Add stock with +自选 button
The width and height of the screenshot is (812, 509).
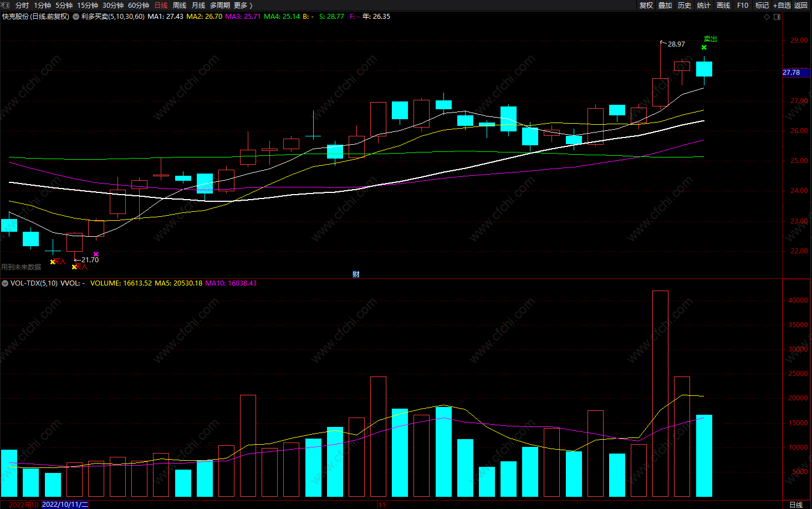782,5
